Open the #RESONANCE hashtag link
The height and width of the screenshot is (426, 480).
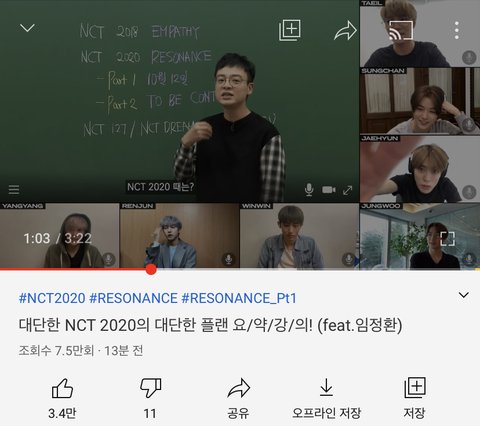[133, 298]
